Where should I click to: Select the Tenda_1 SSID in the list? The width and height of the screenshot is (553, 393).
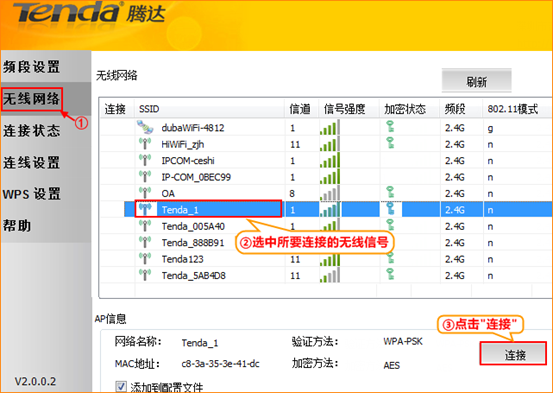click(x=180, y=210)
